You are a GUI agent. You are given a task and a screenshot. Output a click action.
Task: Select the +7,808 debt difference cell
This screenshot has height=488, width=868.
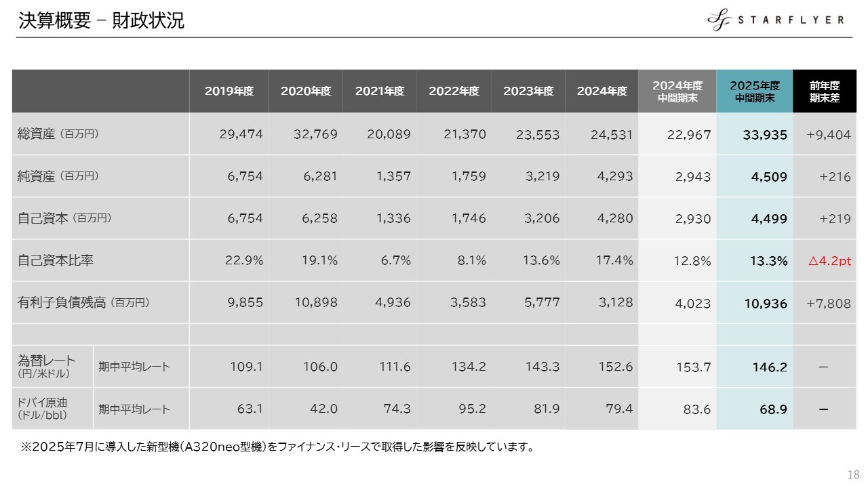(828, 304)
